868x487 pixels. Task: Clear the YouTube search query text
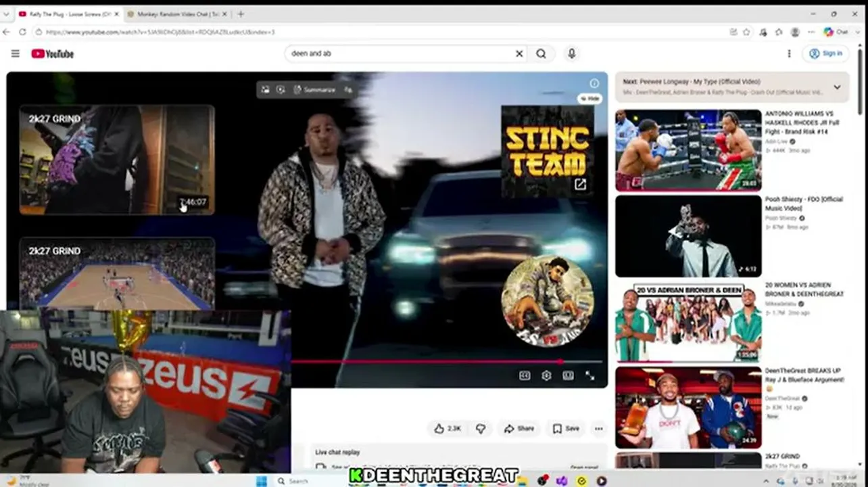coord(519,53)
